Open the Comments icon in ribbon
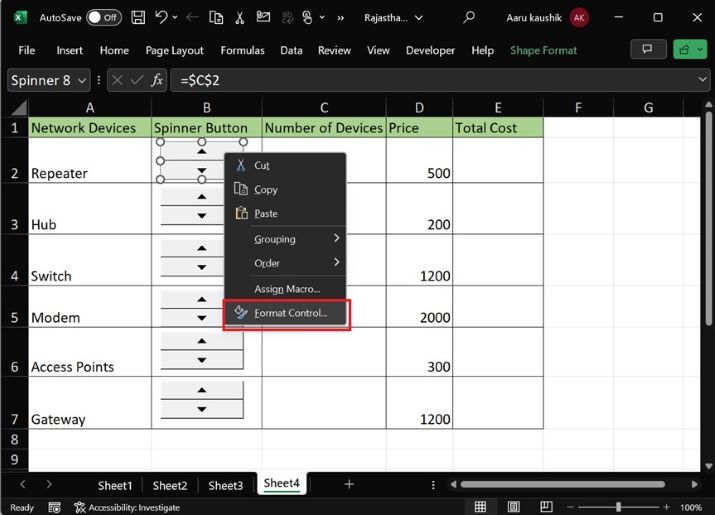 pyautogui.click(x=648, y=50)
